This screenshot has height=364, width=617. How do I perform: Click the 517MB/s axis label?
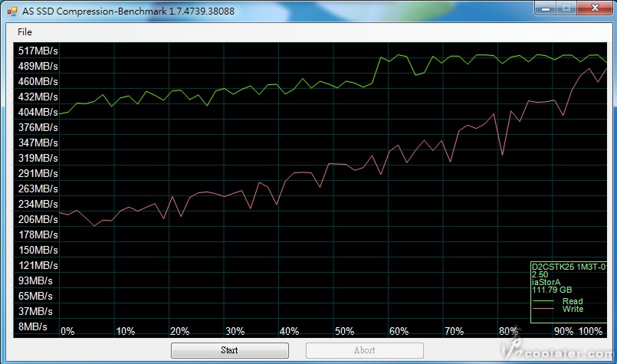[38, 51]
